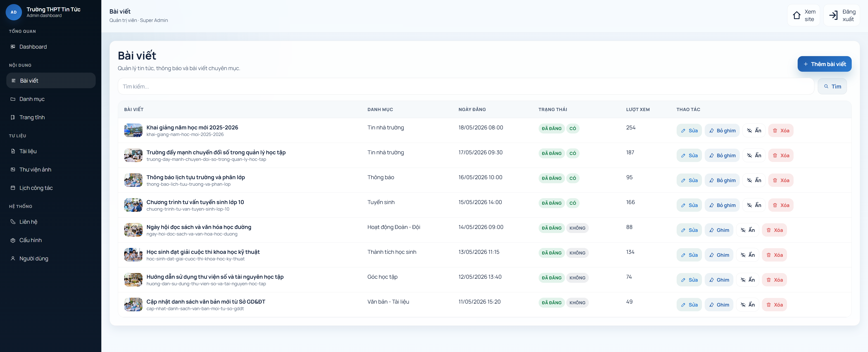Edit Hướng dẫn sử dụng thư viện số article
Screen dimensions: 868x352
click(689, 280)
